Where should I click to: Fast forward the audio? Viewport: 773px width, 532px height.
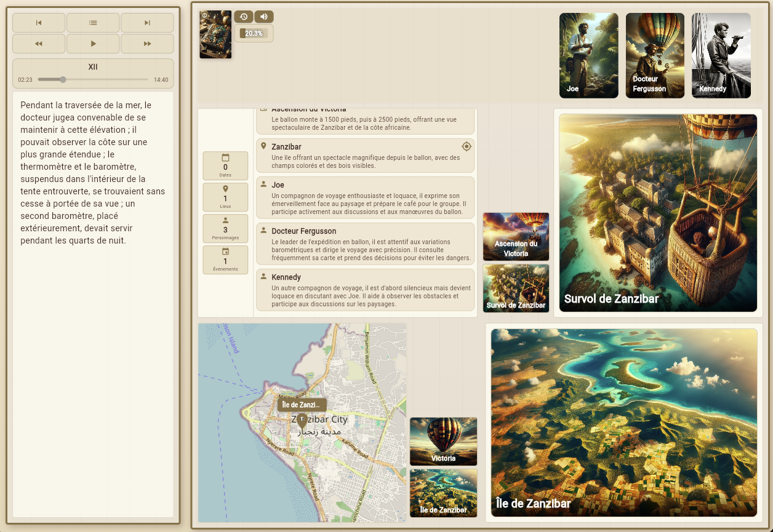(147, 44)
